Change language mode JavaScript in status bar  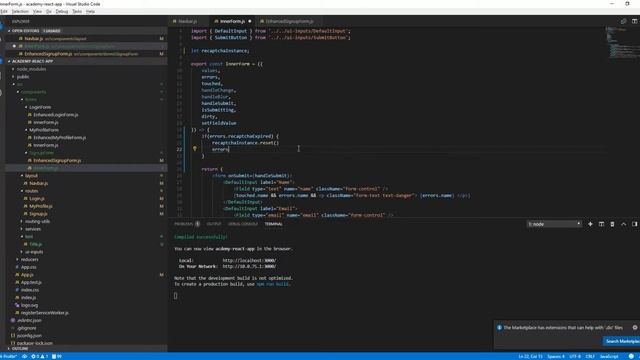(x=609, y=356)
